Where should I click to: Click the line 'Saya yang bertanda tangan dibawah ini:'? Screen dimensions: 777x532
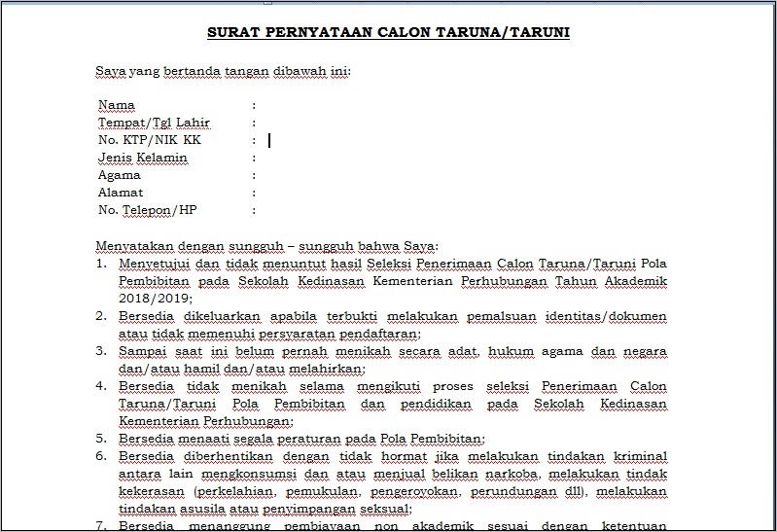[x=223, y=71]
